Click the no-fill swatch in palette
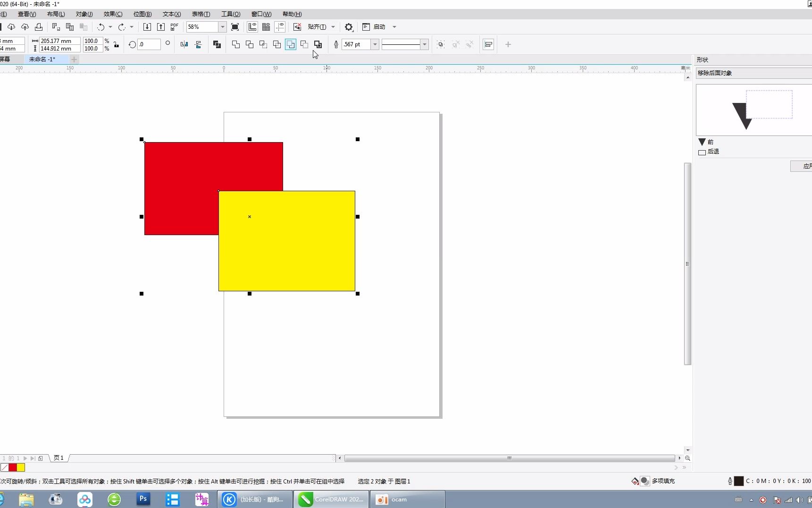The width and height of the screenshot is (812, 508). click(x=4, y=467)
